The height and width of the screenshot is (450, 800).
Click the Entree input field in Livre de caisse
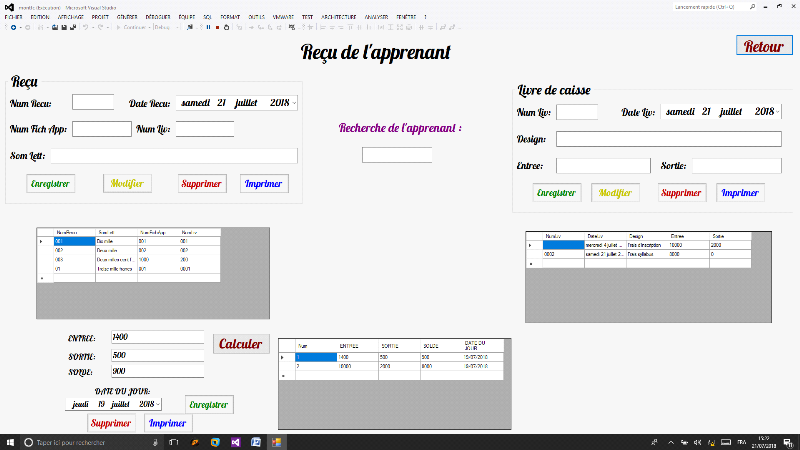(x=603, y=166)
